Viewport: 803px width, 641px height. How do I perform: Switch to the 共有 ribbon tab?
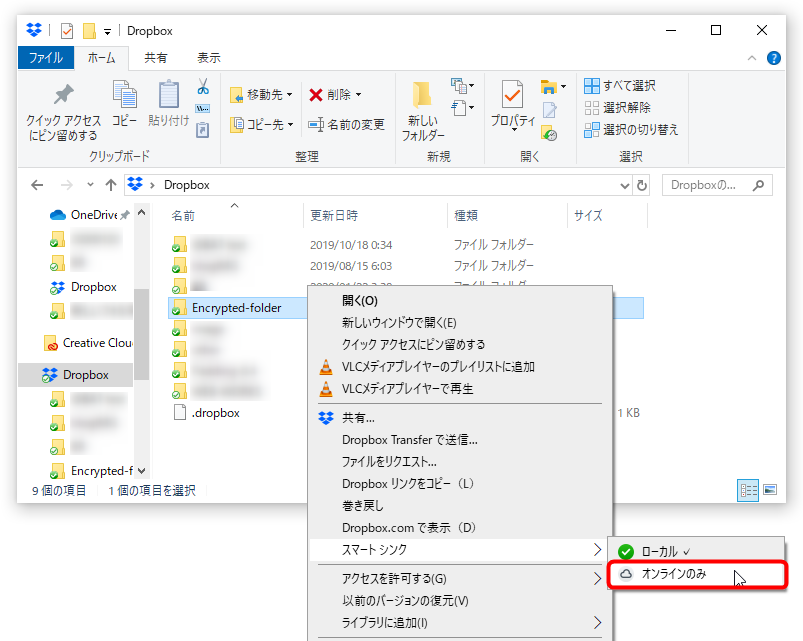point(155,58)
